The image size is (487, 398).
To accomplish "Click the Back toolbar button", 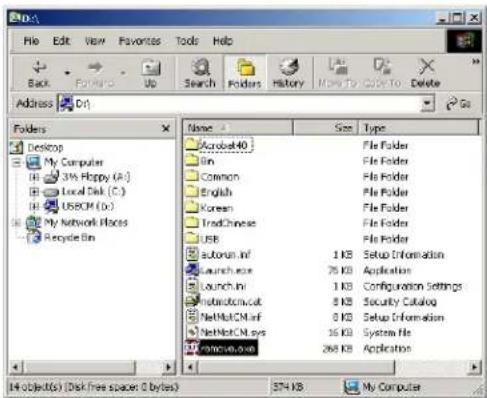I will coord(39,74).
